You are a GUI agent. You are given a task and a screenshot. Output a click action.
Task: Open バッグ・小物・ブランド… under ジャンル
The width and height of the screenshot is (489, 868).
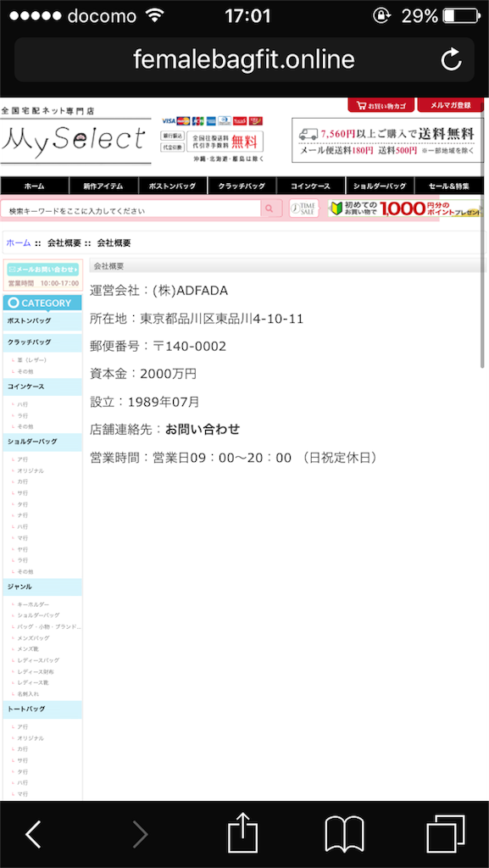pos(48,626)
